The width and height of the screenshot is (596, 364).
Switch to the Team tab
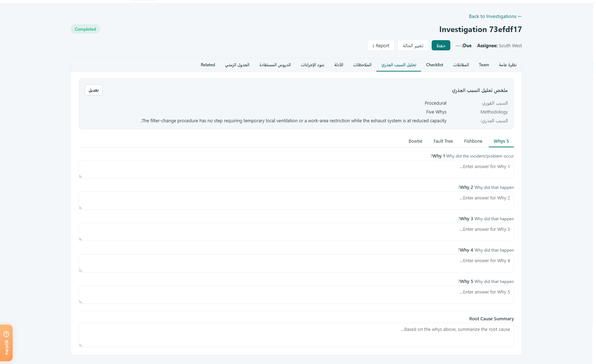(484, 65)
